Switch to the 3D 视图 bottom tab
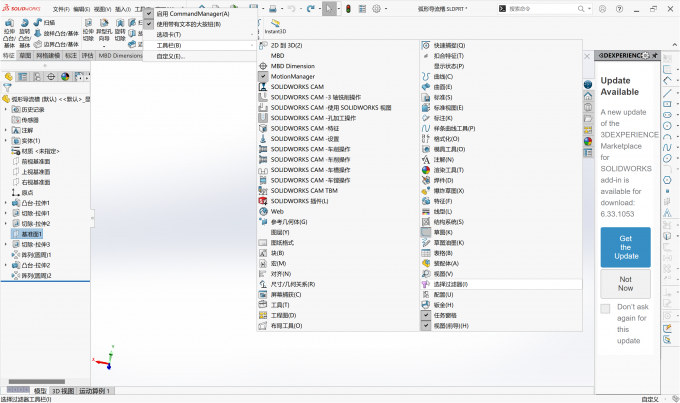 point(63,391)
